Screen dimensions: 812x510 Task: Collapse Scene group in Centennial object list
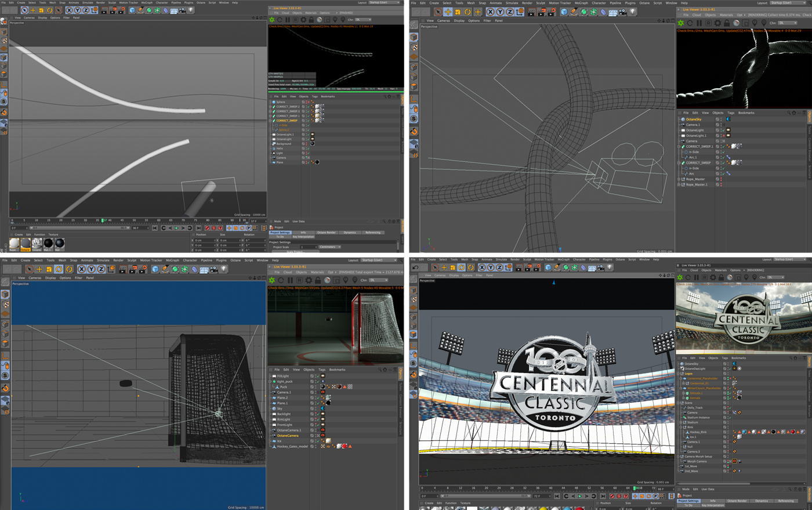[x=678, y=403]
